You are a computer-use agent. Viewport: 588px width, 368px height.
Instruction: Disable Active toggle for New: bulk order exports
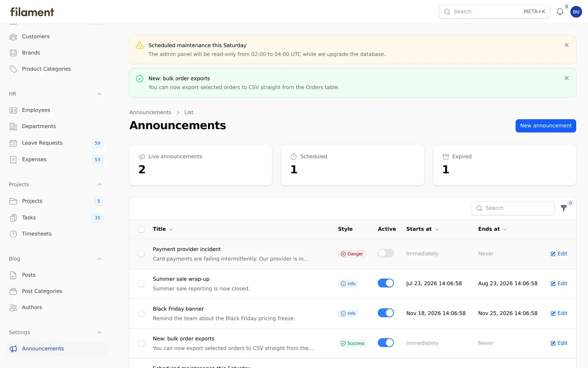[386, 343]
